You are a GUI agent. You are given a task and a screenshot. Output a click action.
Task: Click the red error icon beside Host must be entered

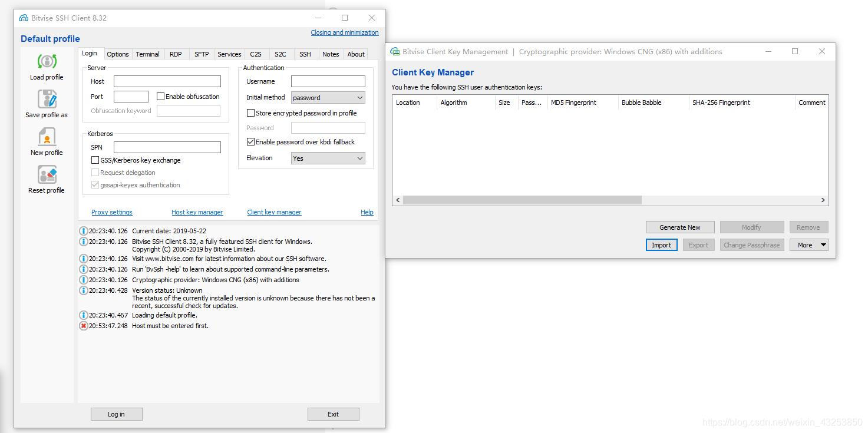pyautogui.click(x=83, y=326)
